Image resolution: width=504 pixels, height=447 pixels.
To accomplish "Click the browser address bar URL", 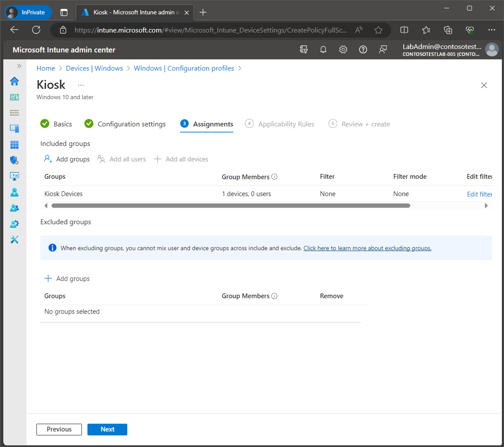I will (x=211, y=30).
